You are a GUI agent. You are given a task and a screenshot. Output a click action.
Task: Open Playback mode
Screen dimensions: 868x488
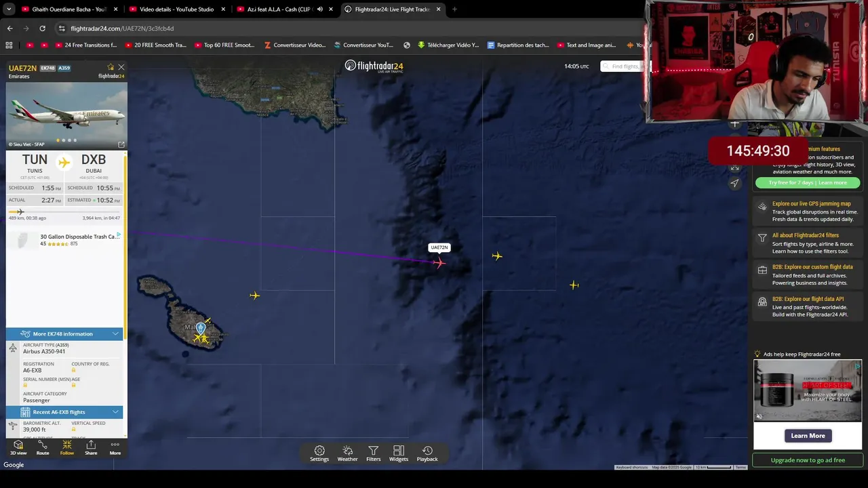point(427,453)
